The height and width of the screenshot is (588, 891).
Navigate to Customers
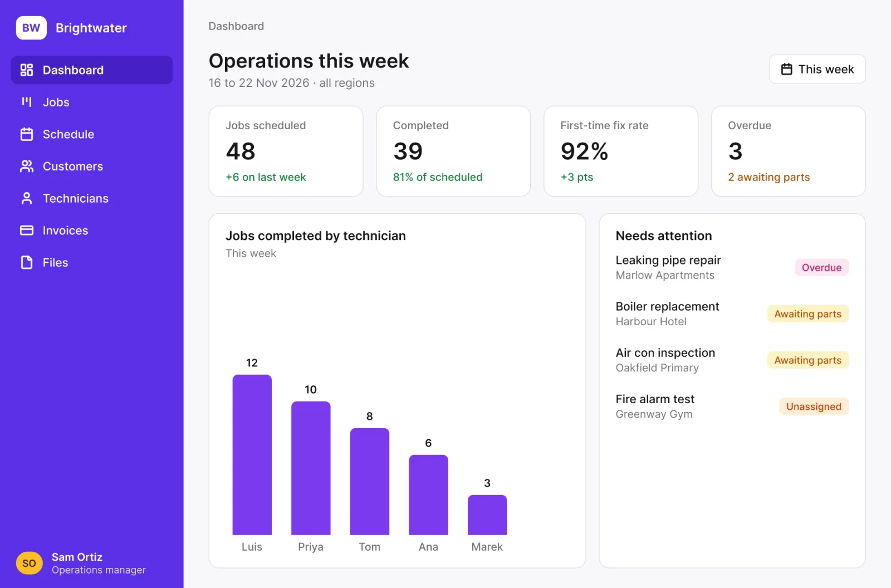pos(92,166)
